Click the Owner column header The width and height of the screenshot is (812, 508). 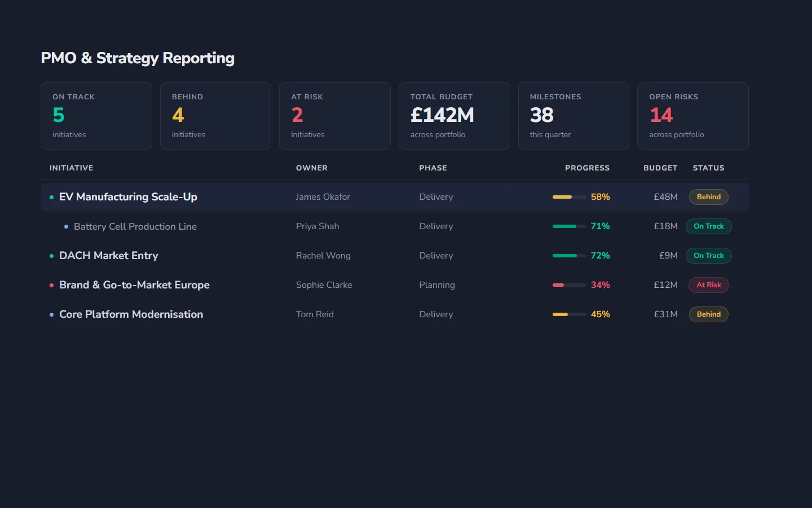[x=311, y=168]
